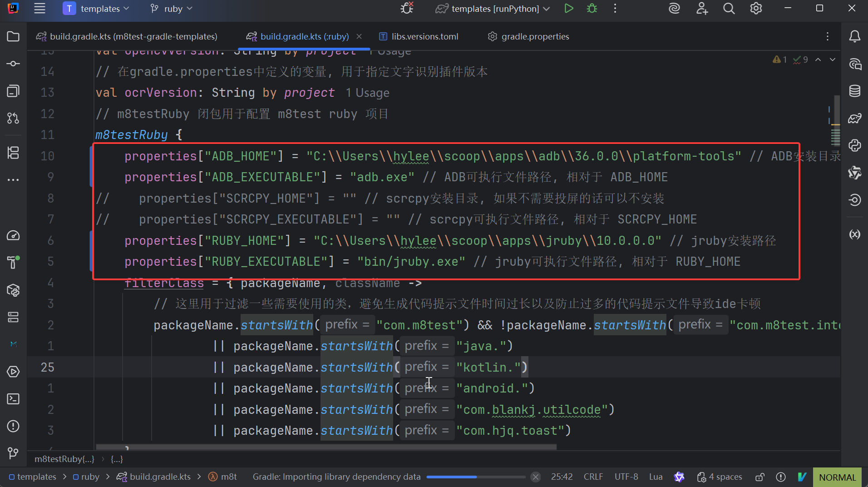Image resolution: width=868 pixels, height=487 pixels.
Task: Toggle the Vim NORMAL mode indicator
Action: coord(837,477)
